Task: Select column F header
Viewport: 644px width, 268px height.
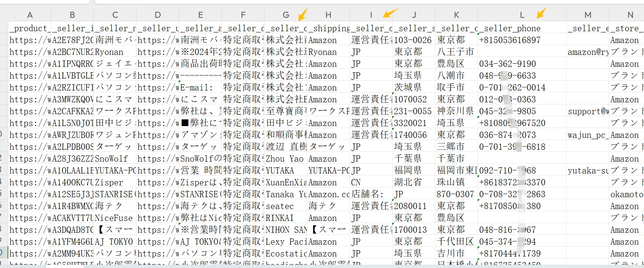Action: pyautogui.click(x=243, y=15)
